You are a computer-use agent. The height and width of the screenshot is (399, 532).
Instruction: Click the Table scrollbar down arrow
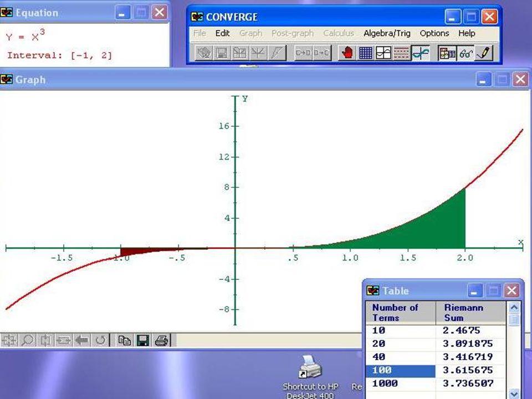(514, 393)
